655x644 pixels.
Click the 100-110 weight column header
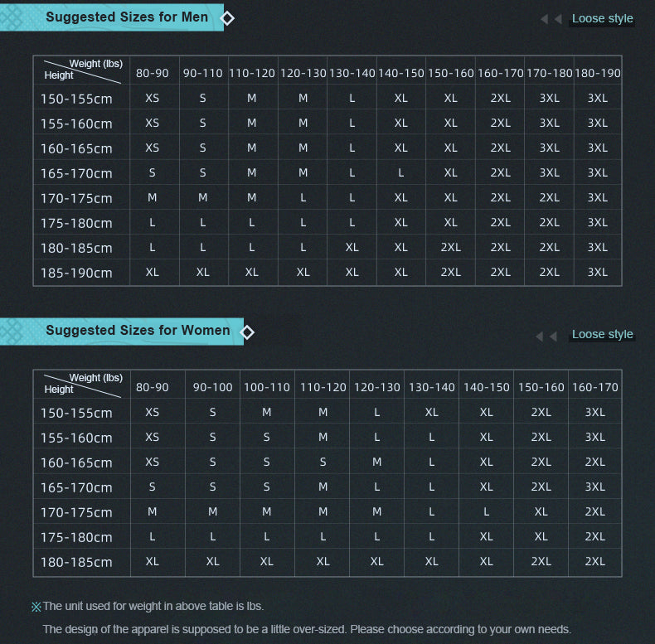tap(267, 387)
